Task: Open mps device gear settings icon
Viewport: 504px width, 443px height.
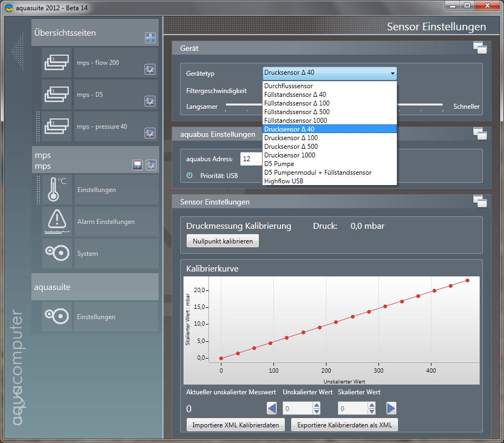Action: click(151, 165)
